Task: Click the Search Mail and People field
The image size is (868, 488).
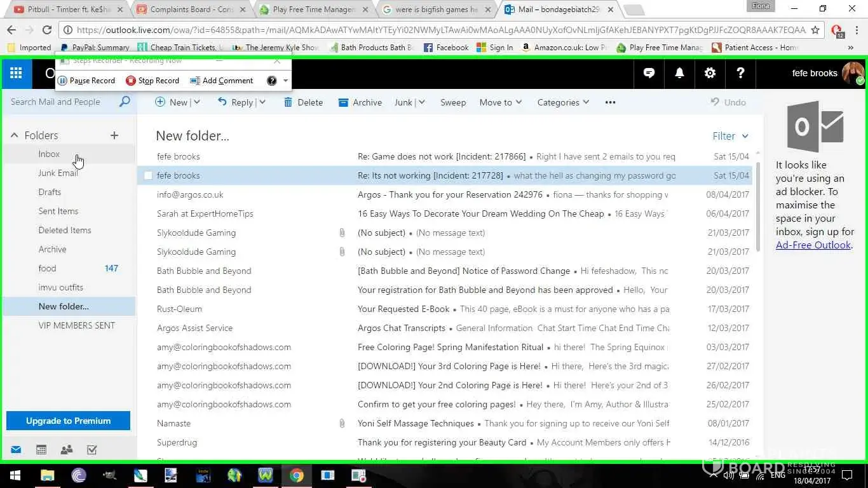Action: click(x=62, y=102)
